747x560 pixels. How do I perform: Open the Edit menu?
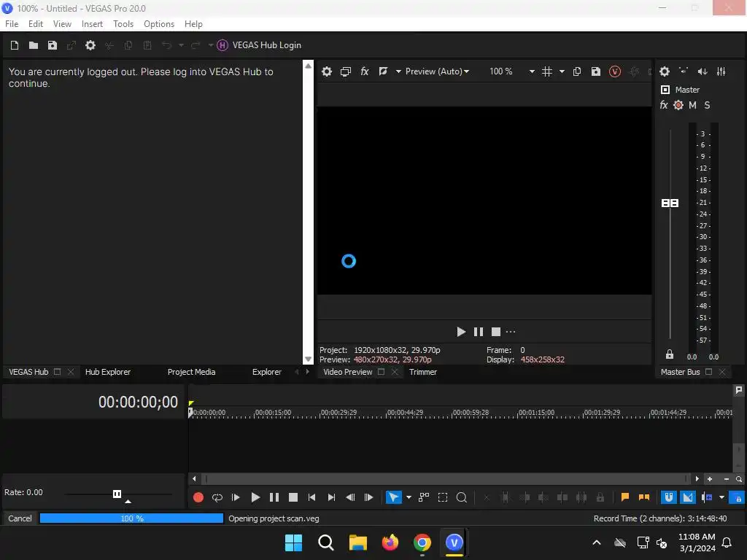[x=36, y=24]
